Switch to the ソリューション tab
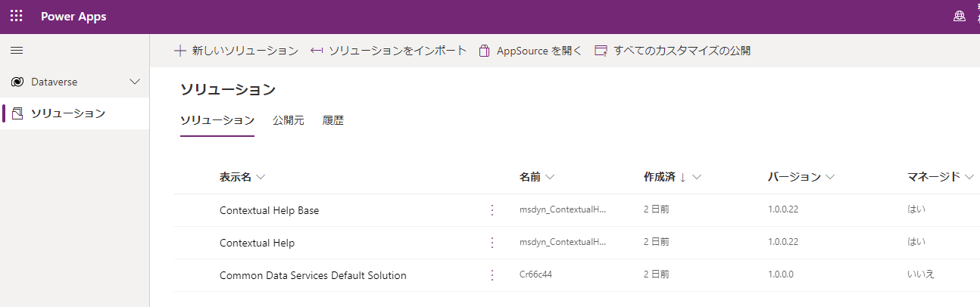980x307 pixels. click(217, 120)
